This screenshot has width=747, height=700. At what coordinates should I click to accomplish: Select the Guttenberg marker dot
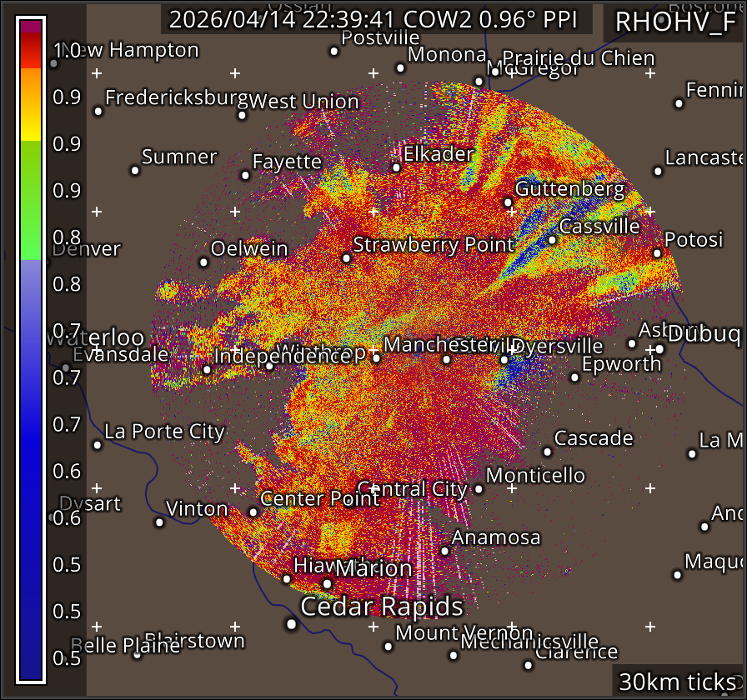pos(508,202)
